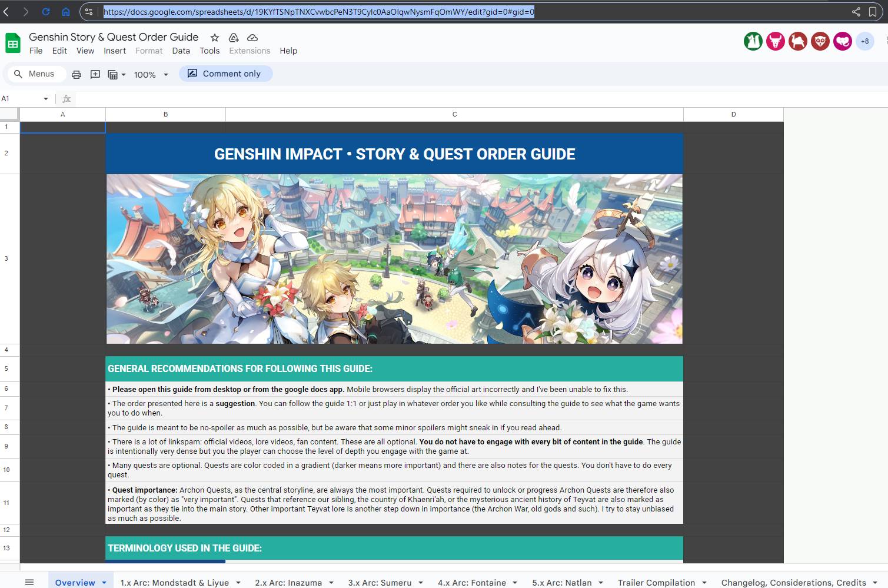Click the document title Genshin Story & Quest Order Guide
888x588 pixels.
pyautogui.click(x=114, y=37)
